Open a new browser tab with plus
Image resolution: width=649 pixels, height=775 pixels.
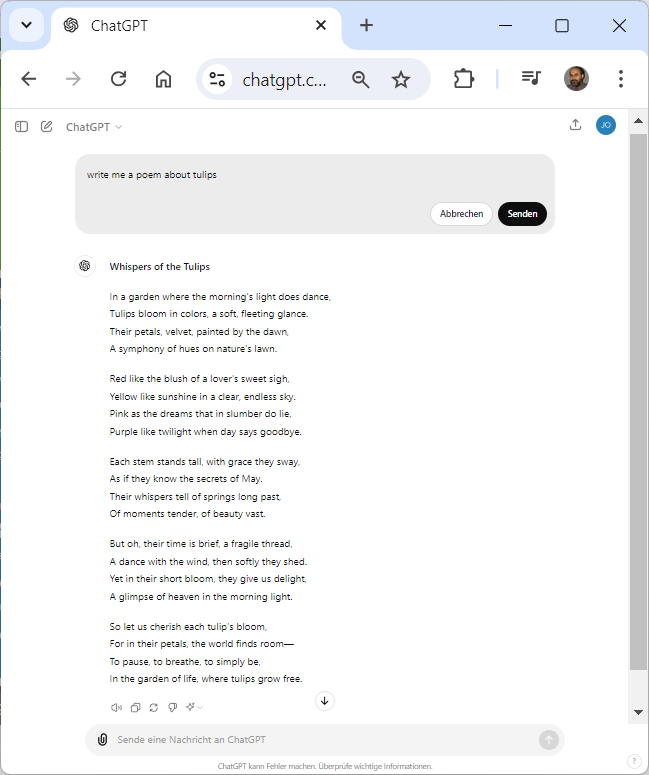tap(366, 25)
